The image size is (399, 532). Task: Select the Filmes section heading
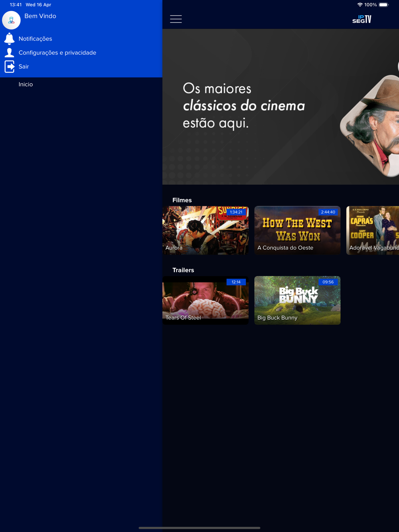click(x=182, y=200)
